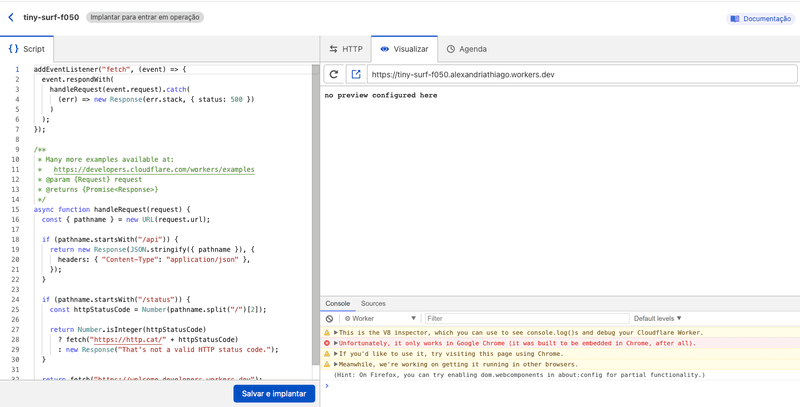800x407 pixels.
Task: Click the eye icon on the Visualizar tab
Action: [385, 49]
